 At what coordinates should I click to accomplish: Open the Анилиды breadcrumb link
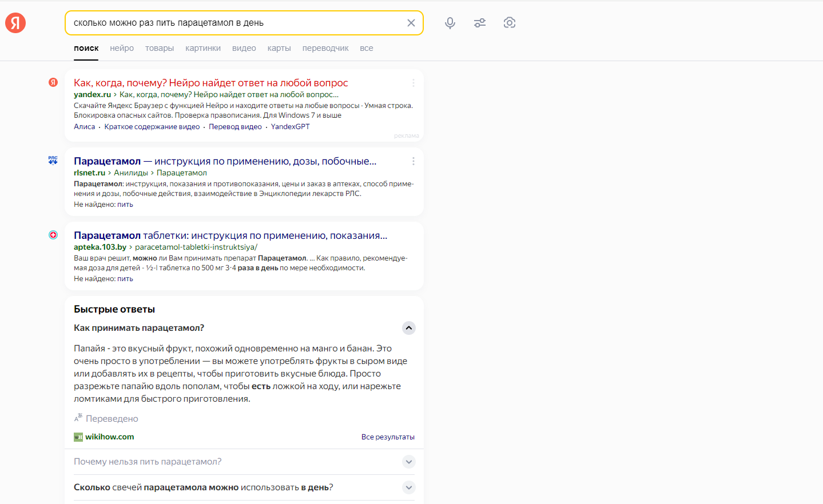coord(131,173)
